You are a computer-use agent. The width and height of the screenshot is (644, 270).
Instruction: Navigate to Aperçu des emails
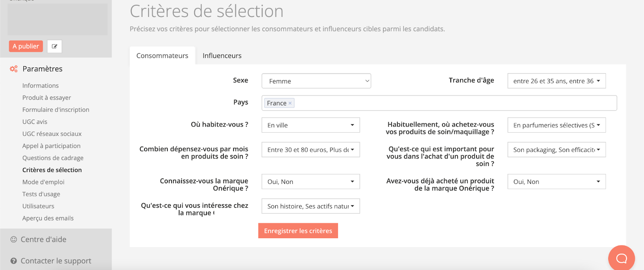click(x=48, y=218)
